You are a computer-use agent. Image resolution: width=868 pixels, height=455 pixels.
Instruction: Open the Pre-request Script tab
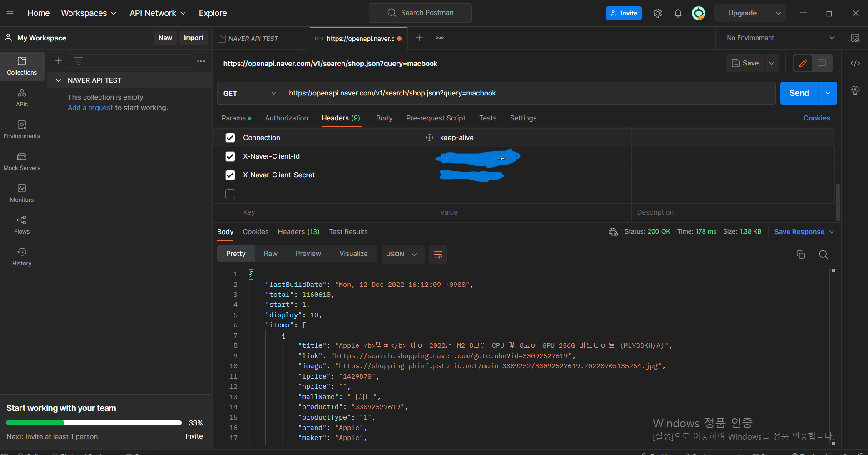coord(436,118)
